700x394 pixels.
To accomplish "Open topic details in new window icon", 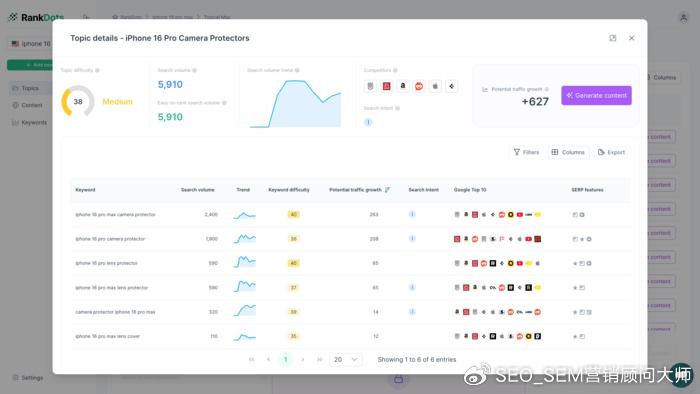I will pos(612,38).
